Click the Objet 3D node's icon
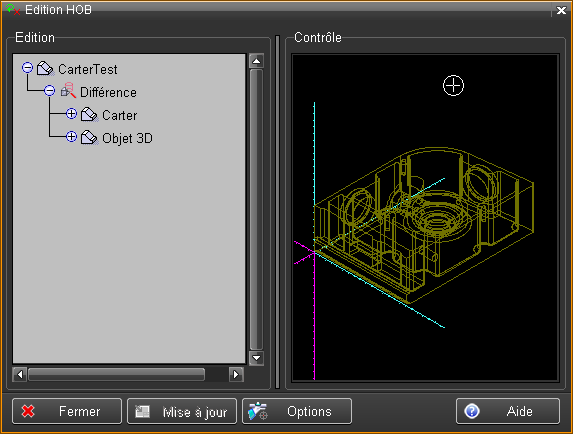 click(x=90, y=137)
